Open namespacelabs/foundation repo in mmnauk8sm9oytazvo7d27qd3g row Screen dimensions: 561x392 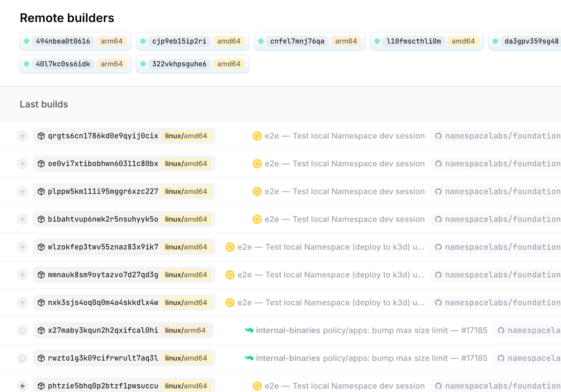(x=496, y=275)
